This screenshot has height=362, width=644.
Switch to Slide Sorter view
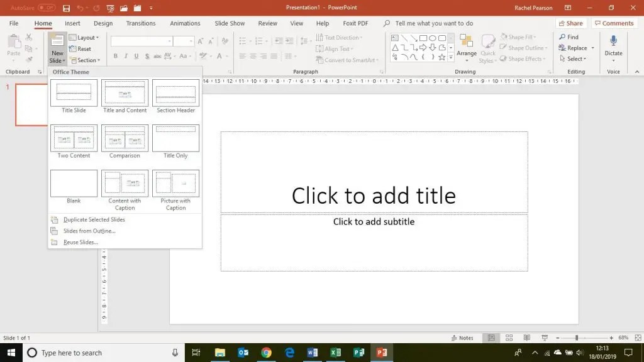(x=509, y=337)
